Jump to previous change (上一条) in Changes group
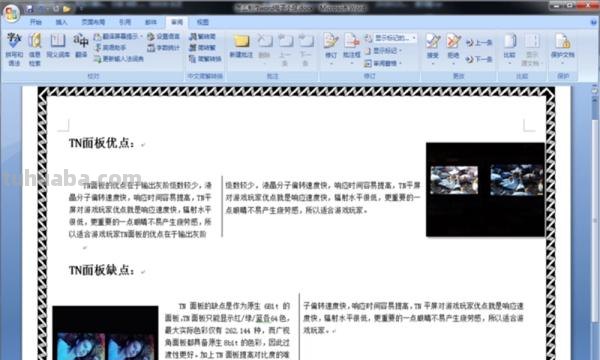Viewport: 600px width, 360px height. click(x=479, y=42)
